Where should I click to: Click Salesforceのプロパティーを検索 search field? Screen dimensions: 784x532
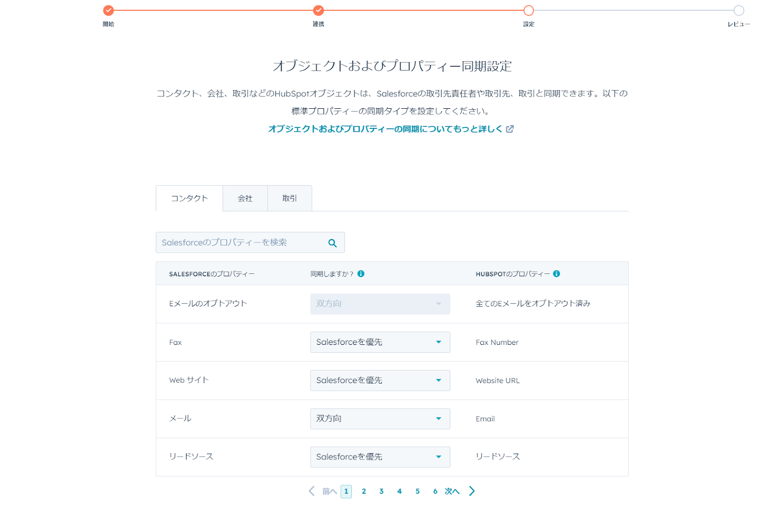[x=250, y=242]
